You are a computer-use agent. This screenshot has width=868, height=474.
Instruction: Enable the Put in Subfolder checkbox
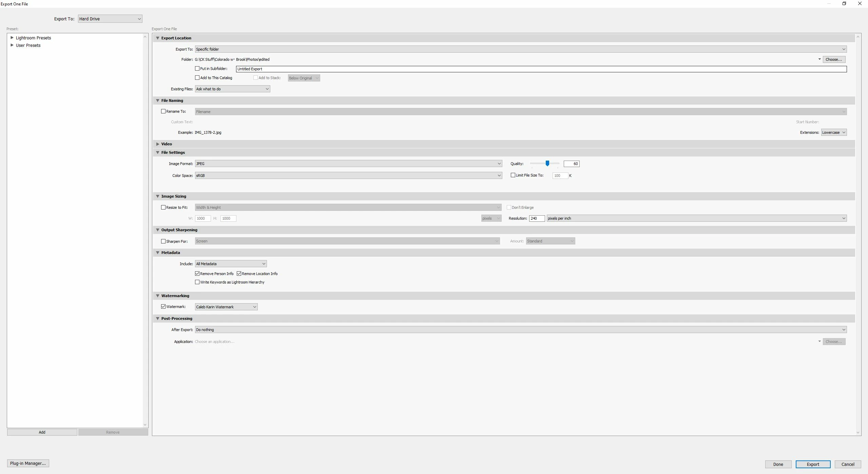[197, 69]
